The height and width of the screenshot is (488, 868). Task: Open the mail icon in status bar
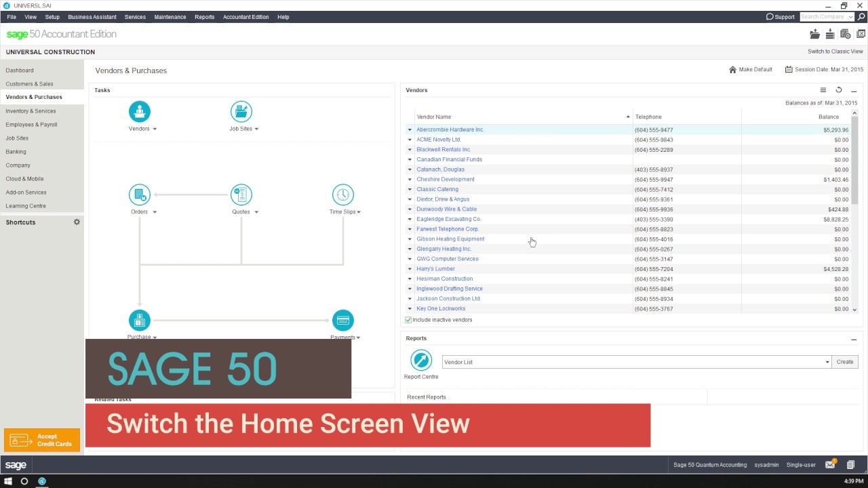tap(830, 465)
